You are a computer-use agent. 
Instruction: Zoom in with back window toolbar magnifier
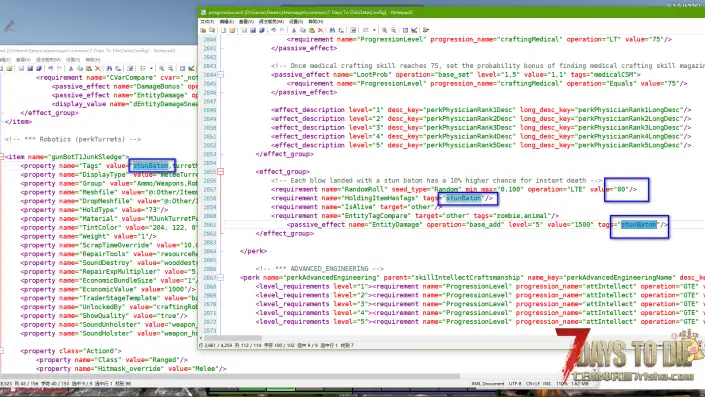pyautogui.click(x=161, y=68)
